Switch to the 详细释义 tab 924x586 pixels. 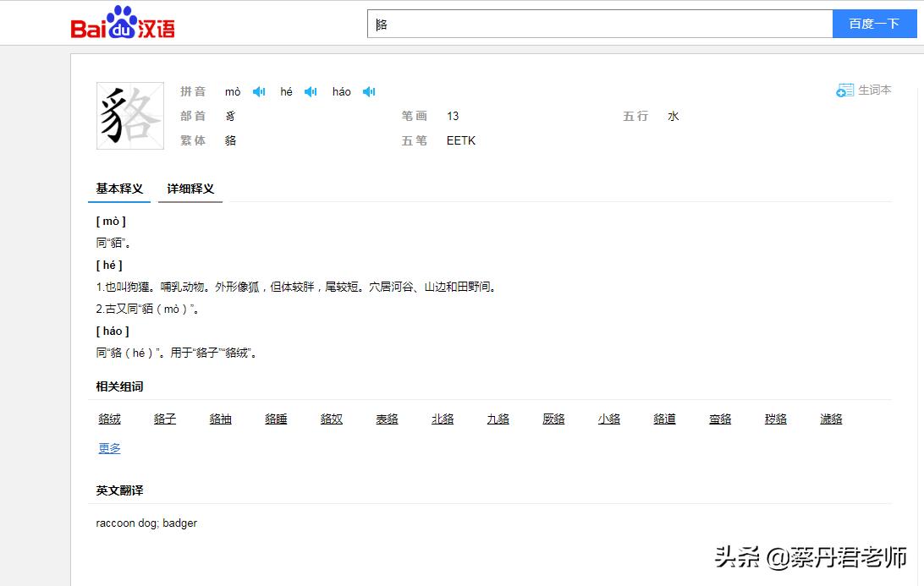pos(190,189)
